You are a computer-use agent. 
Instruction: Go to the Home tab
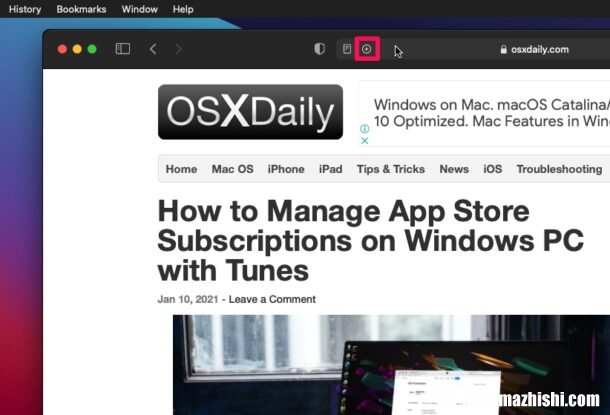pos(181,169)
